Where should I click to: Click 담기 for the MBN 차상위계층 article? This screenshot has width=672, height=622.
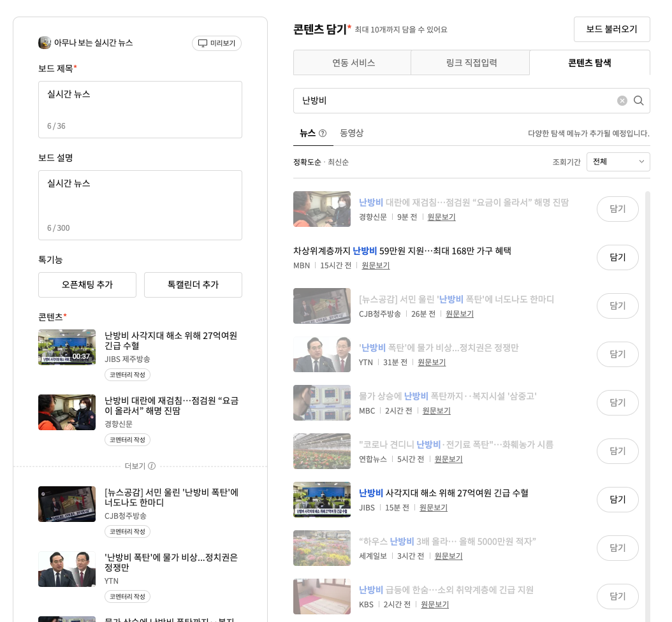[x=618, y=257]
